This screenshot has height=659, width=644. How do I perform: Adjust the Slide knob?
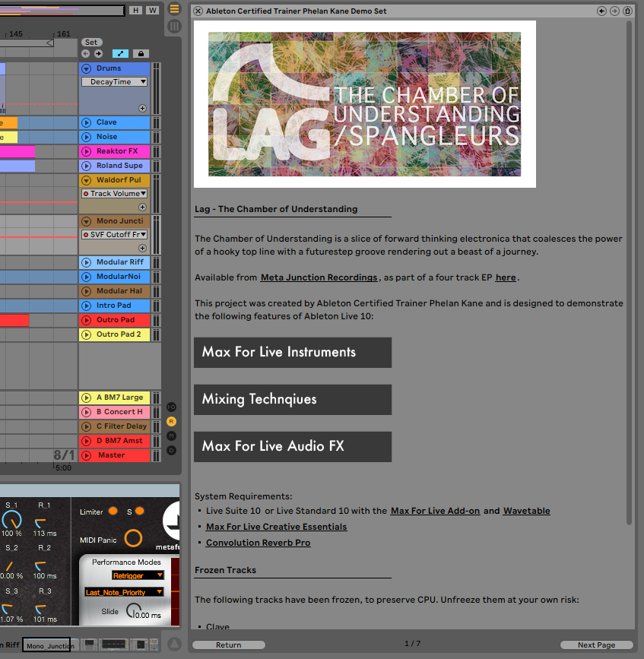click(134, 610)
